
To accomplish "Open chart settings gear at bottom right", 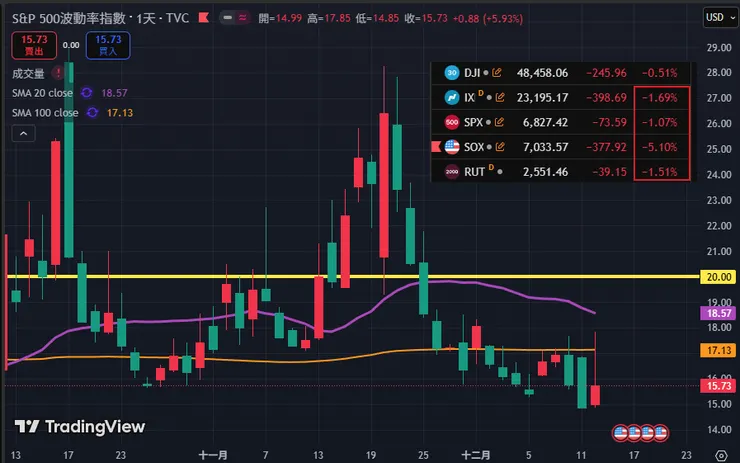I will (x=721, y=455).
